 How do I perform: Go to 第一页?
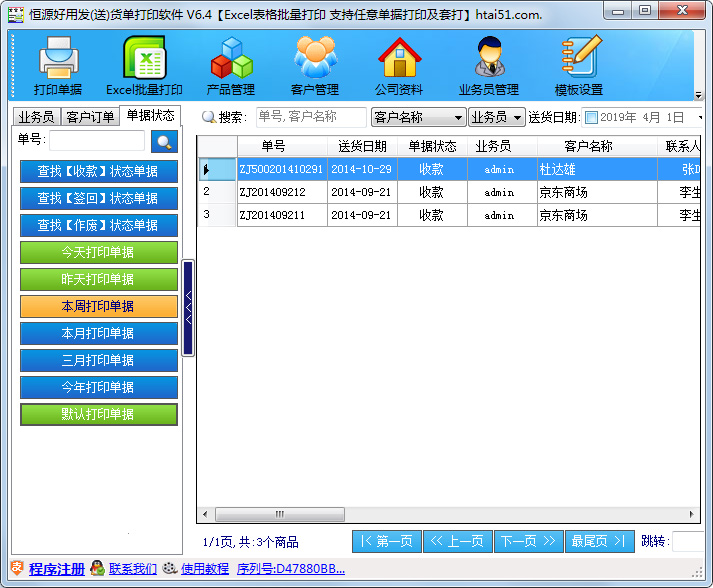tap(387, 541)
